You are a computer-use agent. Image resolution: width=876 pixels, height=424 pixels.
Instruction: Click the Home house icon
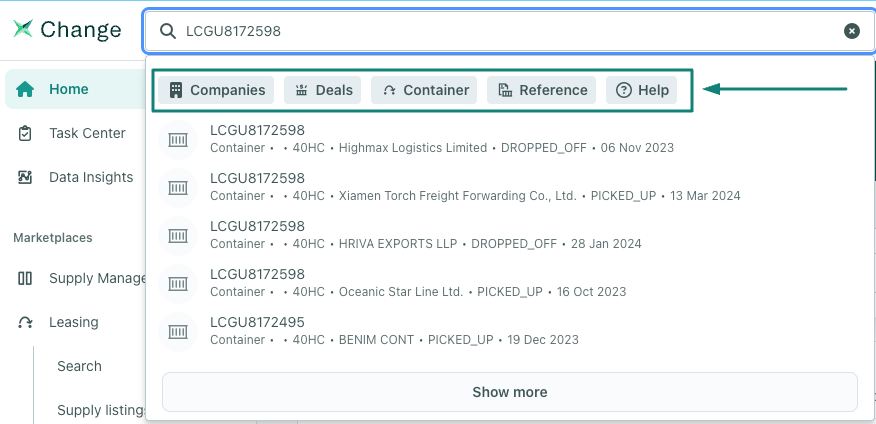(26, 89)
